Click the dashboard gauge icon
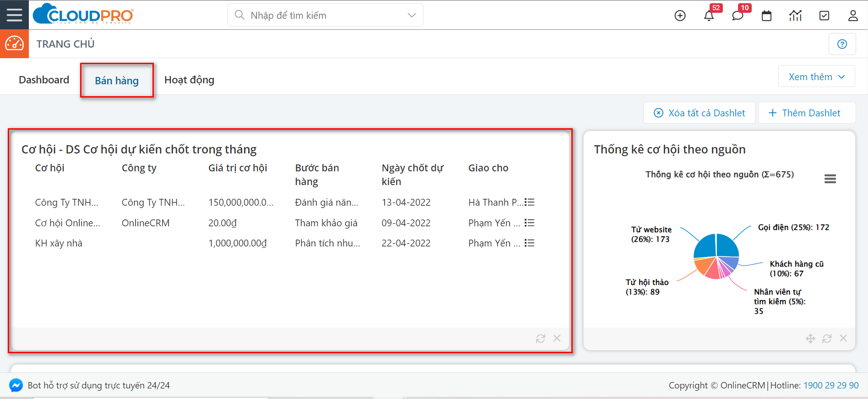The width and height of the screenshot is (868, 399). click(x=14, y=44)
